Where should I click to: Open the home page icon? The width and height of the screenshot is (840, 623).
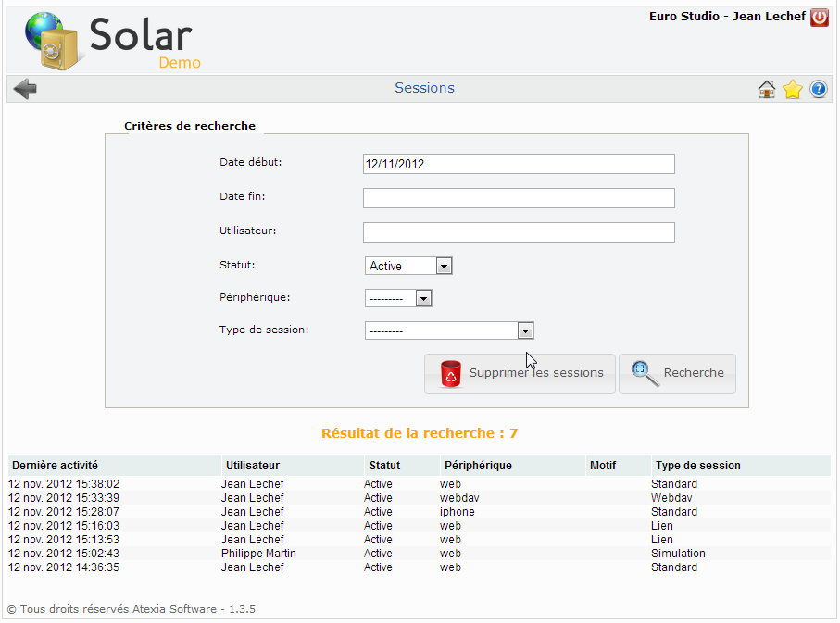click(x=767, y=89)
